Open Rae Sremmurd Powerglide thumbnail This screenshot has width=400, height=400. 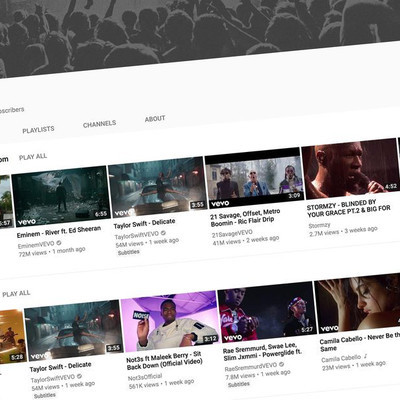point(267,312)
